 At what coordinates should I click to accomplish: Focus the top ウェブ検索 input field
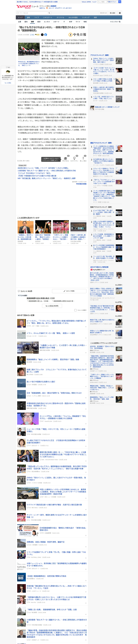[102, 2]
